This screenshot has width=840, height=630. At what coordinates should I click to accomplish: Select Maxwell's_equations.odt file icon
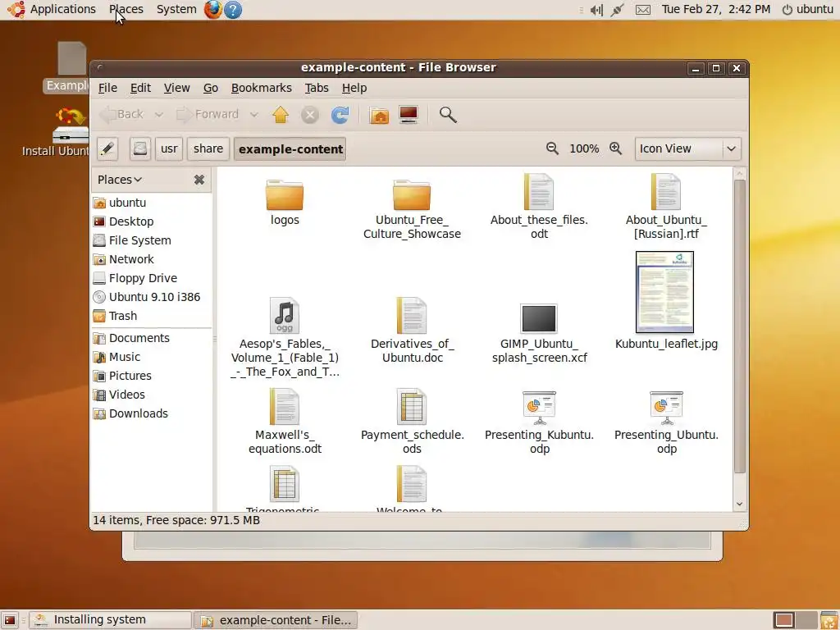pyautogui.click(x=285, y=407)
